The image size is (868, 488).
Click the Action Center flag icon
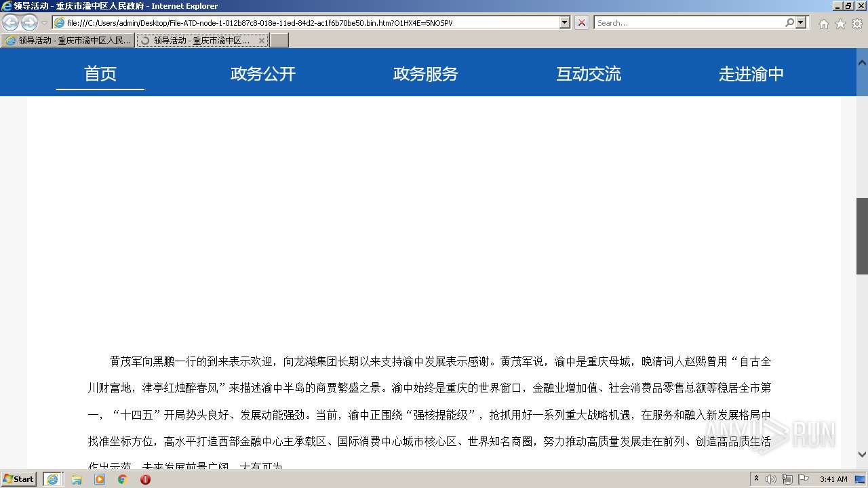(804, 479)
